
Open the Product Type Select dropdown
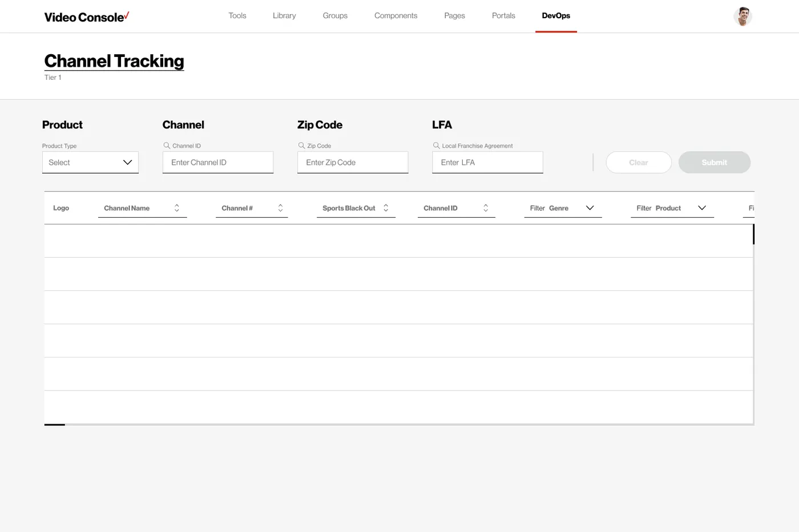tap(90, 163)
